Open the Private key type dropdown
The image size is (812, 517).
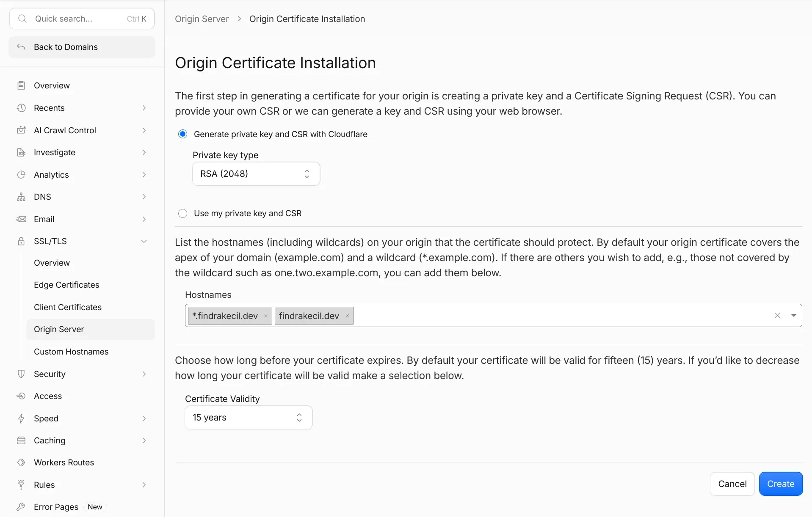[x=256, y=174]
